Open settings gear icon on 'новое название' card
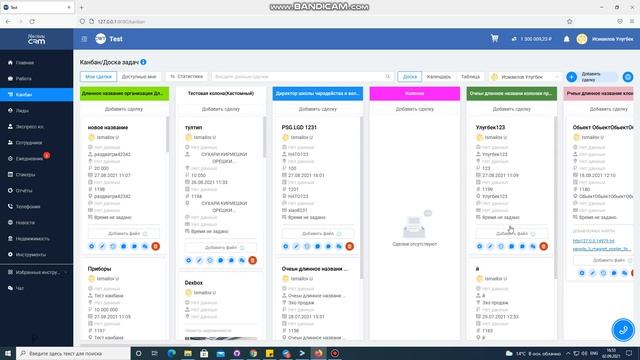 [91, 246]
